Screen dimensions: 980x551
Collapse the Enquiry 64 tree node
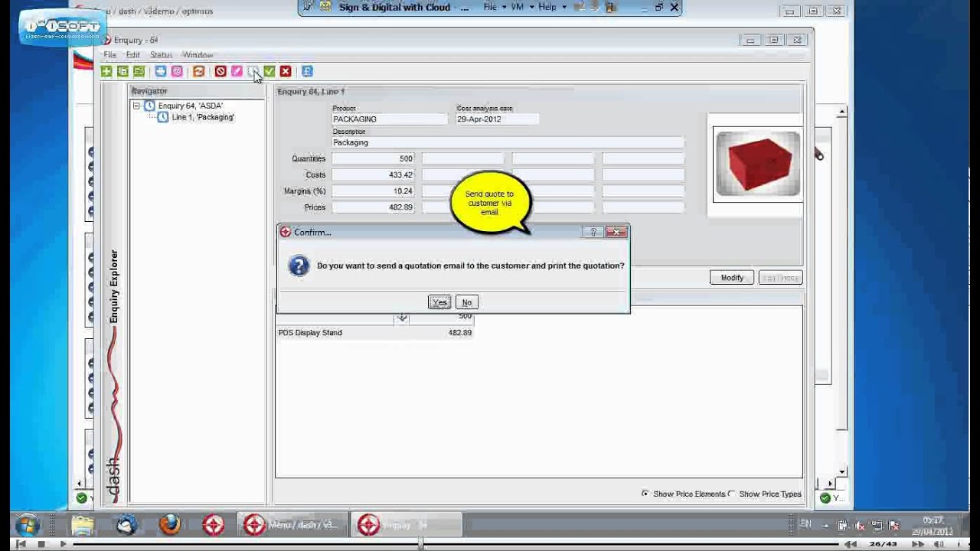(x=137, y=106)
